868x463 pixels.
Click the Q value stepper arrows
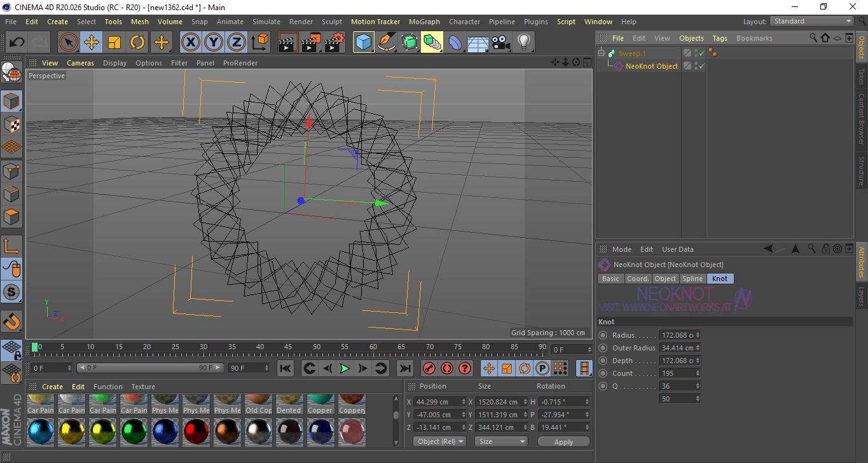tap(698, 386)
